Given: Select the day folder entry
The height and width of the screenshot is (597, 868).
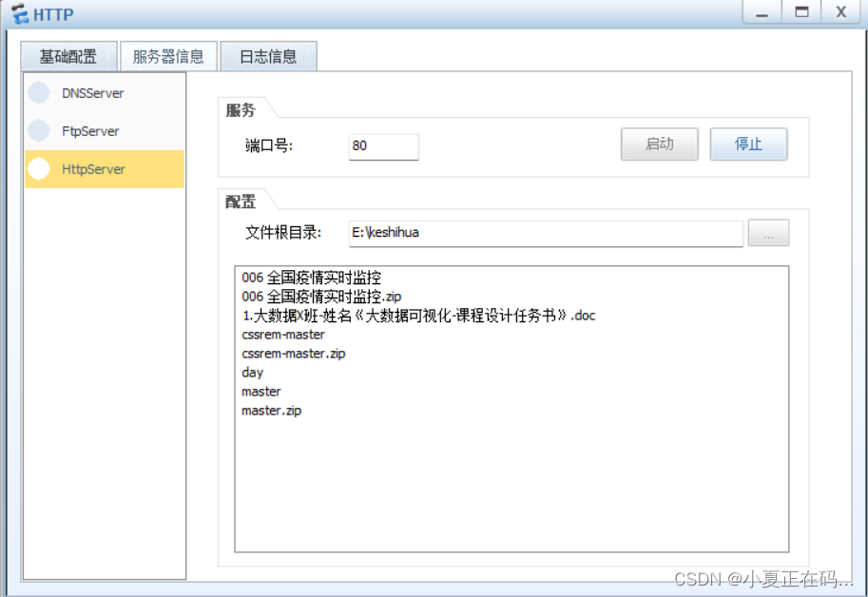Looking at the screenshot, I should 251,373.
